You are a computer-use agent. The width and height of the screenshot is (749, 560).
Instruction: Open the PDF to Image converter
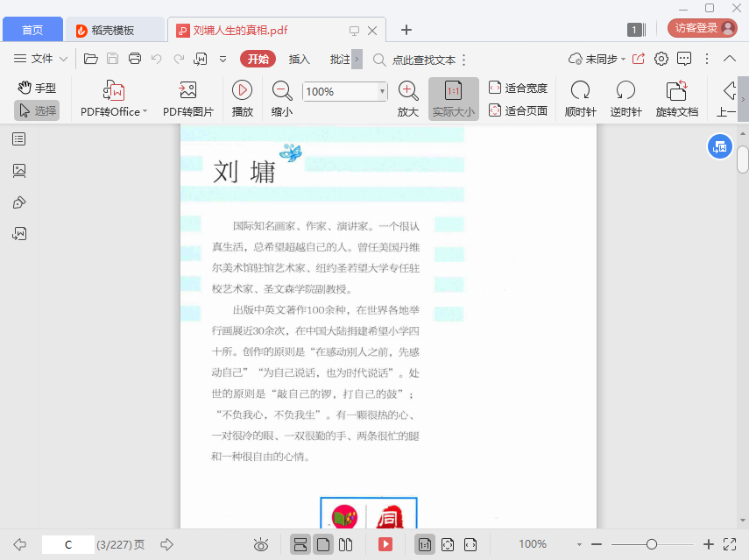pyautogui.click(x=187, y=99)
